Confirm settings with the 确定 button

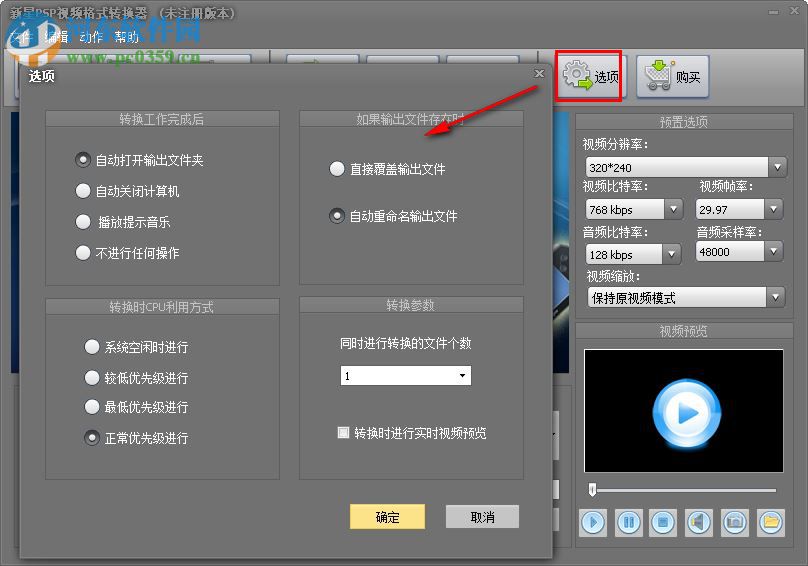click(x=388, y=517)
